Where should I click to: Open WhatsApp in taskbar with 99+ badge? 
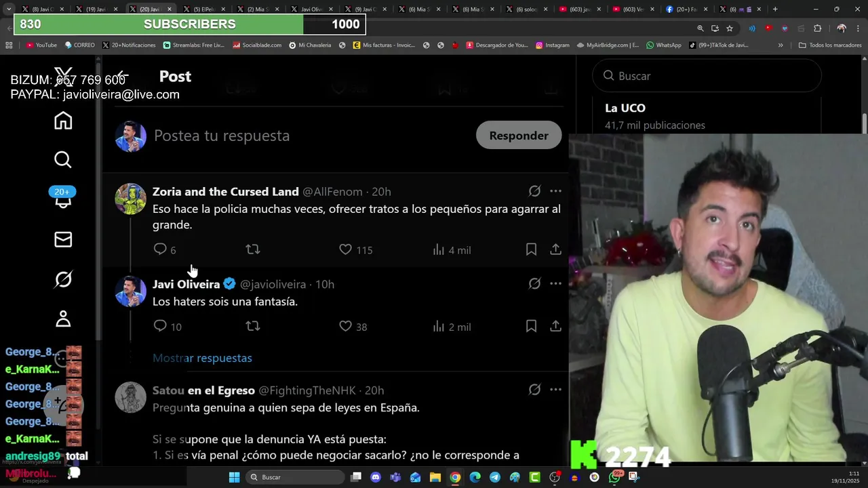tap(614, 477)
